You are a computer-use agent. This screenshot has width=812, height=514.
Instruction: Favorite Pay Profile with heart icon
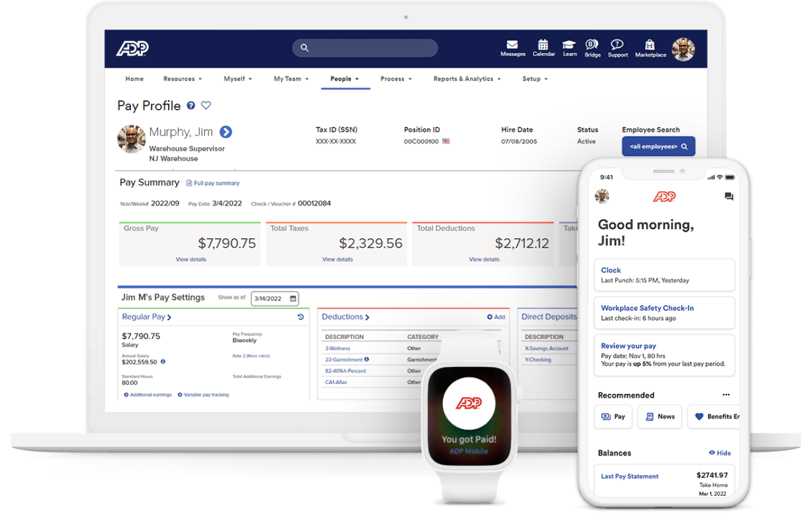tap(206, 105)
